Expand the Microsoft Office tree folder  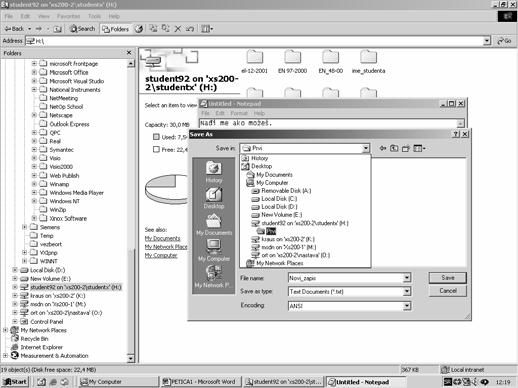[x=34, y=72]
